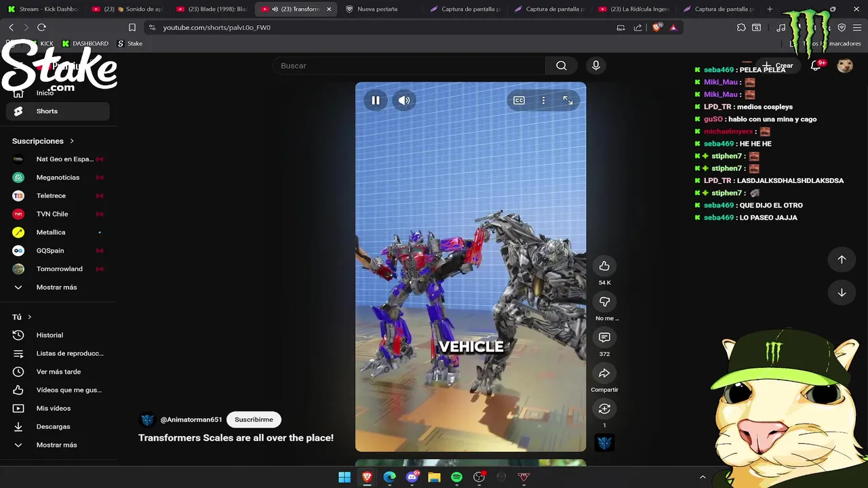The image size is (868, 488).
Task: Open the comments showing 372
Action: click(604, 338)
